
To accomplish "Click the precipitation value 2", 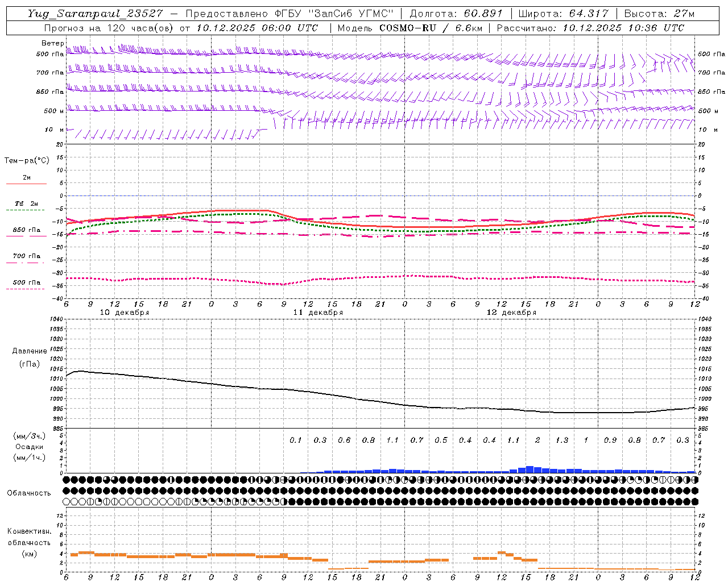I will pos(537,440).
